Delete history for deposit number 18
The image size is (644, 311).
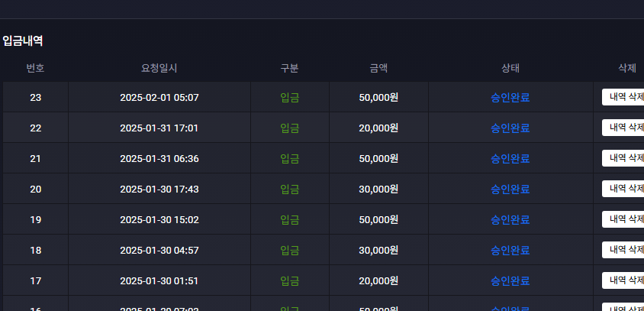click(623, 250)
